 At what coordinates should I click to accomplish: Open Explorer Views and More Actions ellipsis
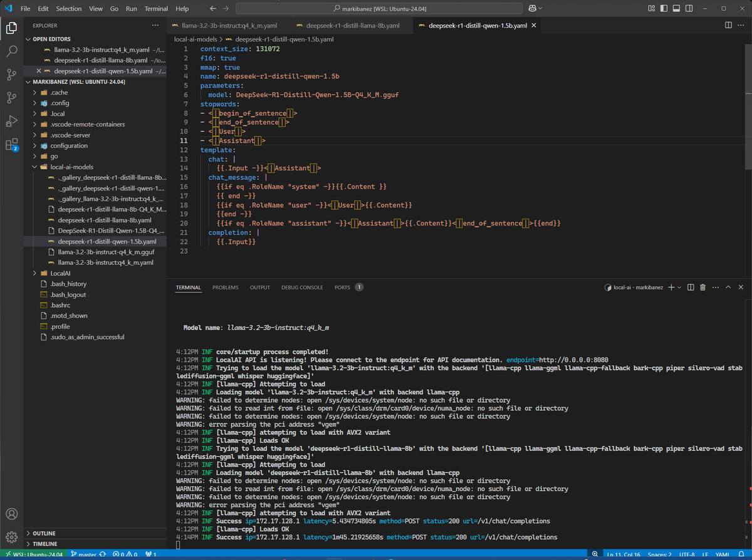point(155,25)
